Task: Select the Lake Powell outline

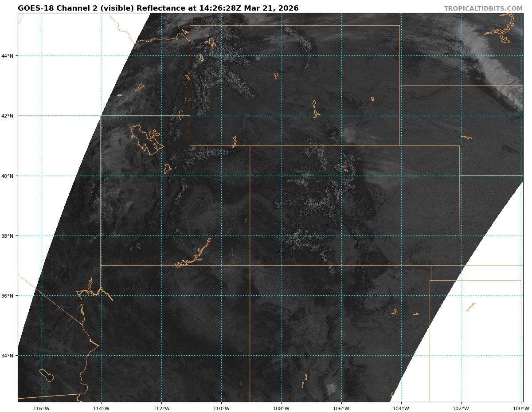Action: point(196,256)
